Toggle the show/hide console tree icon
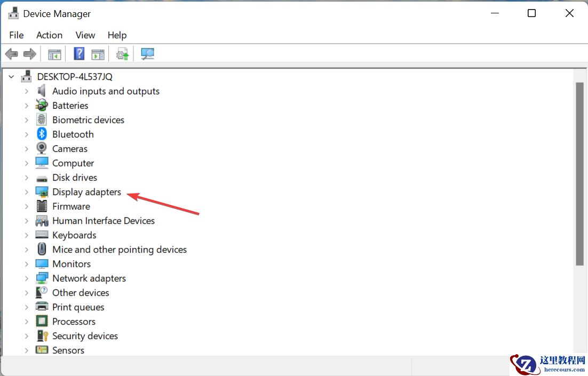Image resolution: width=588 pixels, height=376 pixels. pyautogui.click(x=54, y=54)
